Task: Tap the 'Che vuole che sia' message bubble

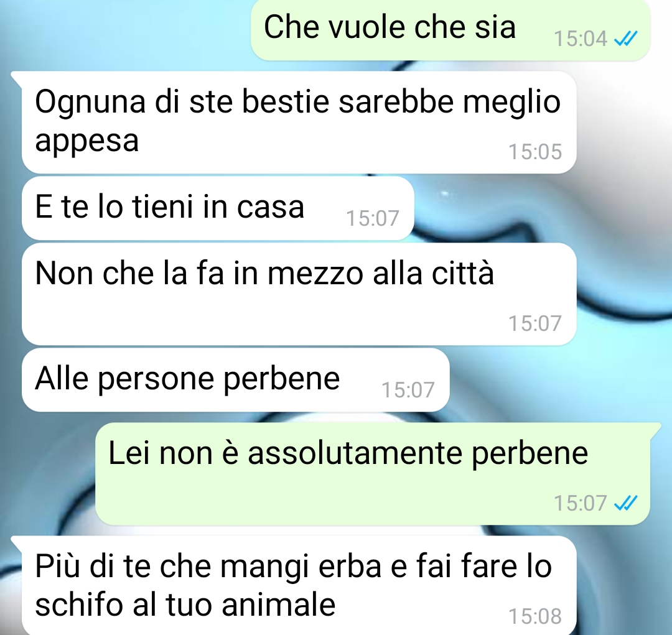Action: coord(450,29)
